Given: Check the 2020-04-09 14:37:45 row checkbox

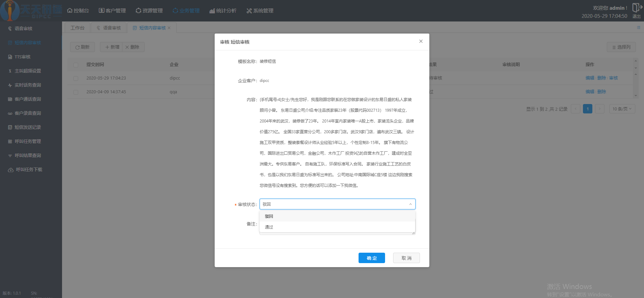Looking at the screenshot, I should coord(76,92).
